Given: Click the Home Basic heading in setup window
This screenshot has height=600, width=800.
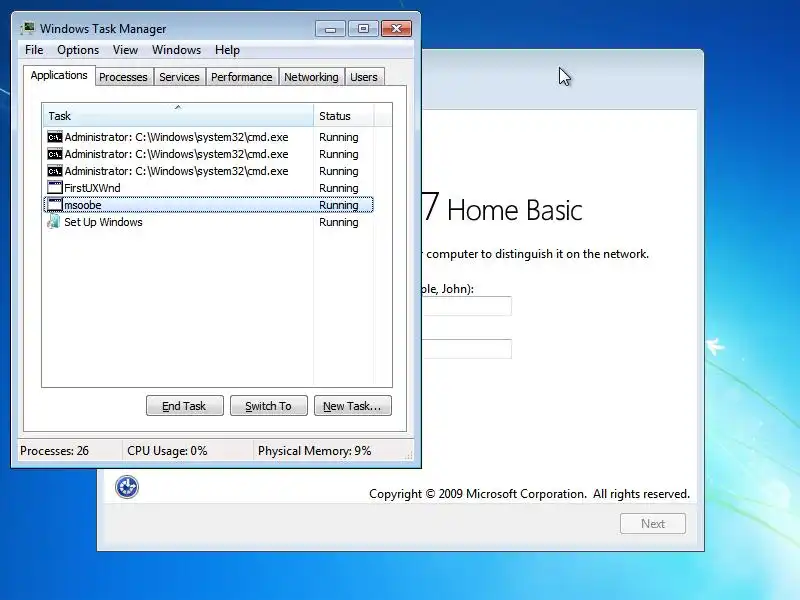Looking at the screenshot, I should (514, 210).
